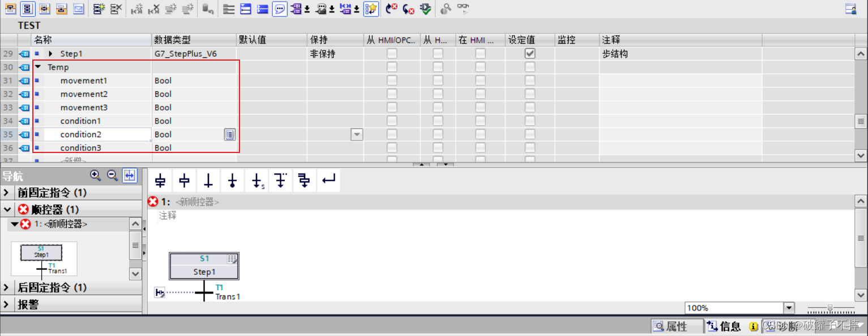Enable 从HMI/OPC checkbox for movement1
The width and height of the screenshot is (868, 336).
[x=392, y=80]
